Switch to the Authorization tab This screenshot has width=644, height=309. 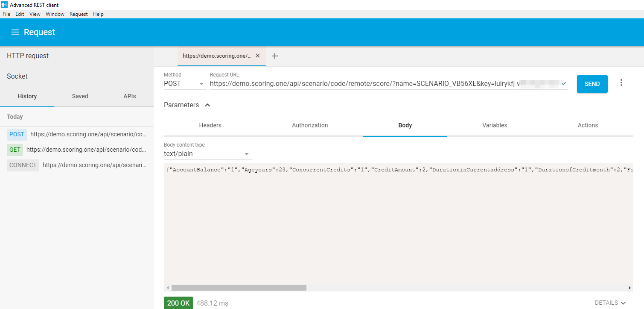point(310,125)
